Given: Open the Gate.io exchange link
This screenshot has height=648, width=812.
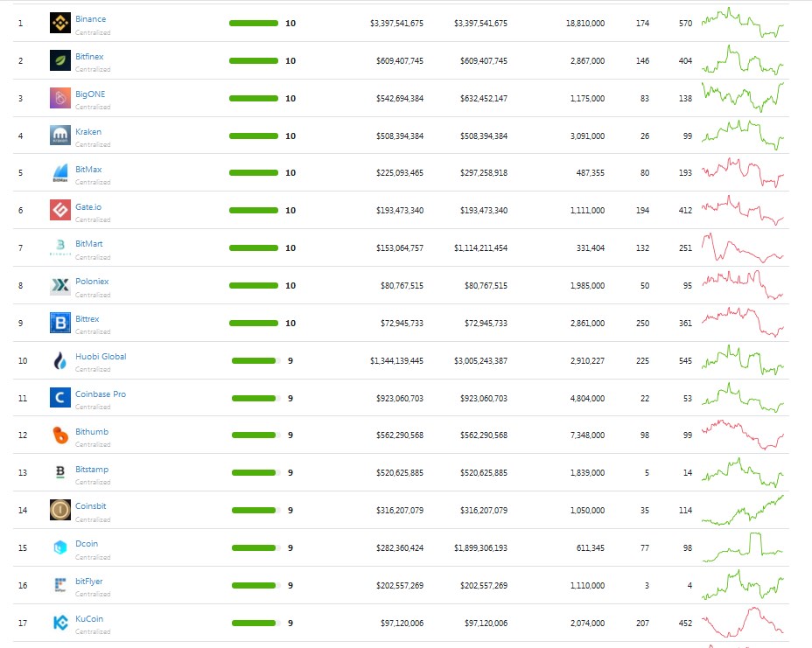Looking at the screenshot, I should point(88,206).
